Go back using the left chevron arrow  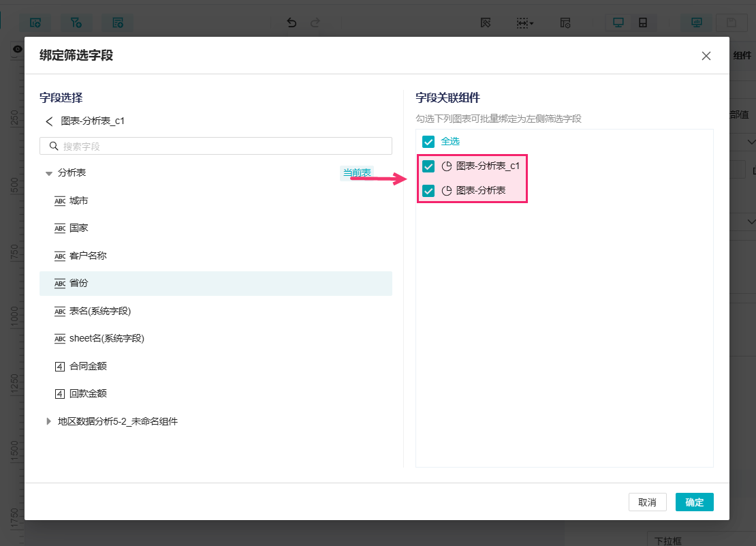49,121
